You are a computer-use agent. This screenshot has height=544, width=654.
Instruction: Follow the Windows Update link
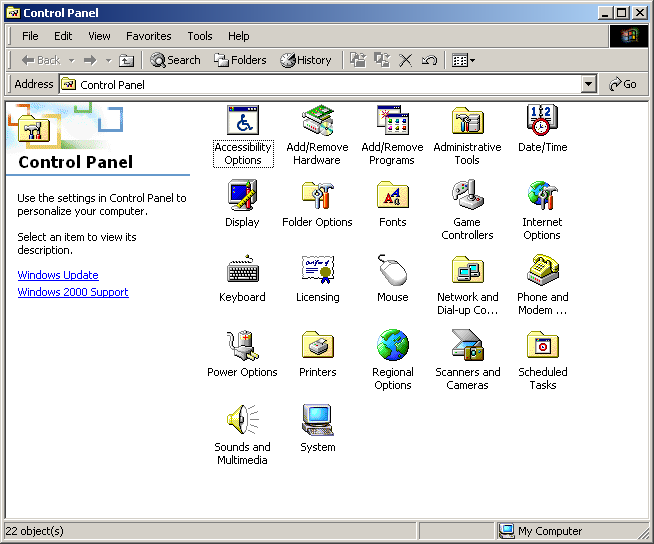tap(58, 275)
